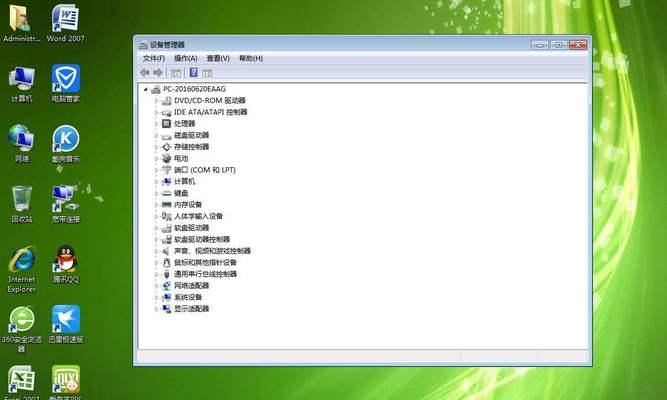This screenshot has width=667, height=400.
Task: Click the Forward arrow toolbar icon
Action: click(x=158, y=73)
